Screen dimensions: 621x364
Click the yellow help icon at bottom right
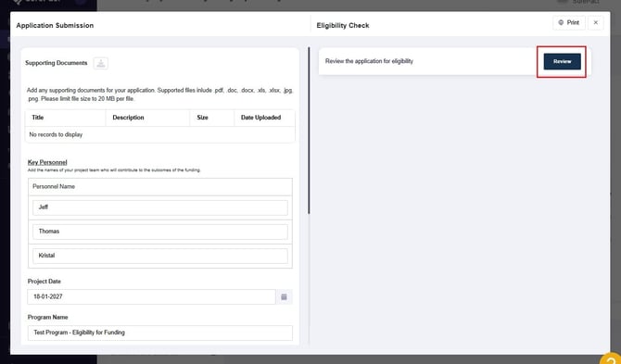[611, 358]
